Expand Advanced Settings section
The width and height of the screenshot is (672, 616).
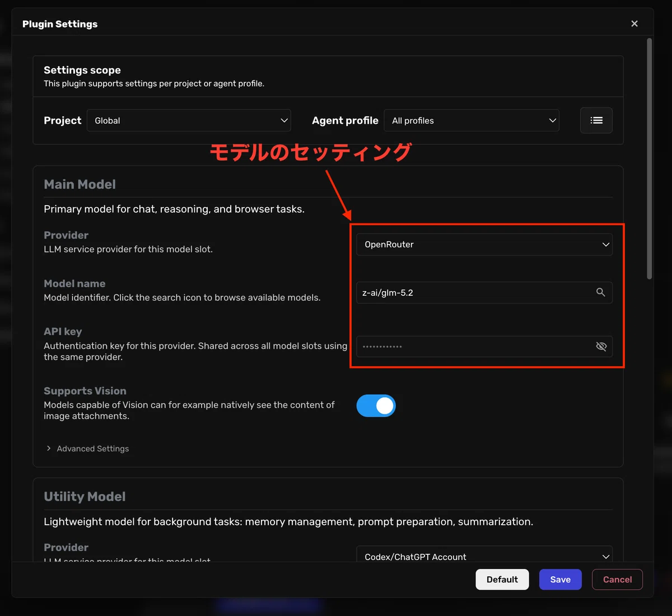[88, 449]
